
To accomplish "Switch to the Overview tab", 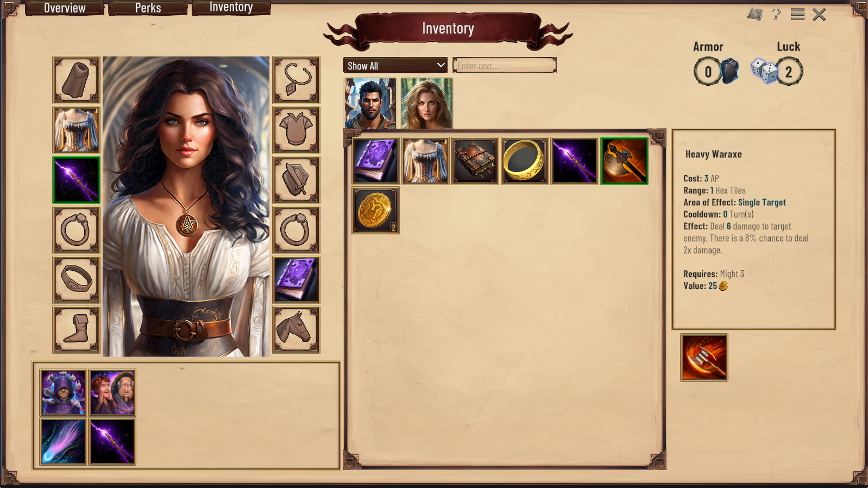I will (x=65, y=8).
